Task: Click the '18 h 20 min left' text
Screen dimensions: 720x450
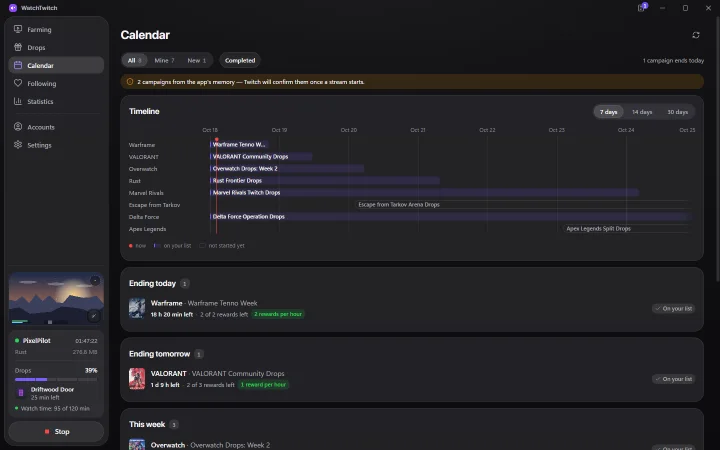Action: click(x=172, y=315)
